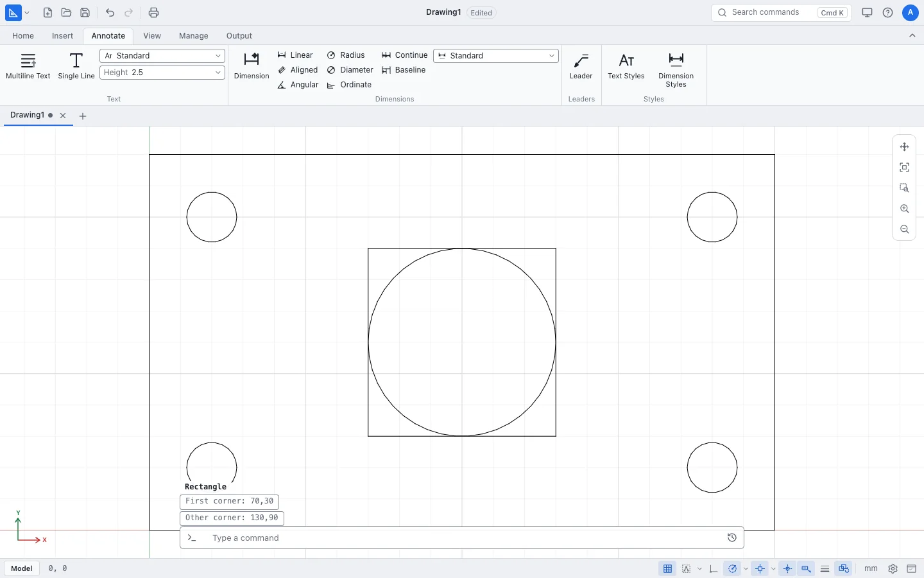Choose the Linear dimension tool
This screenshot has height=578, width=924.
point(295,55)
